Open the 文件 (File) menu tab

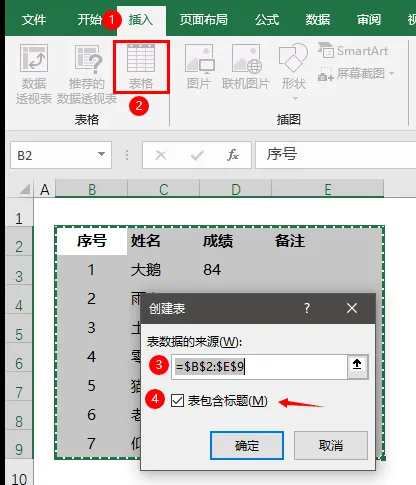click(x=34, y=20)
